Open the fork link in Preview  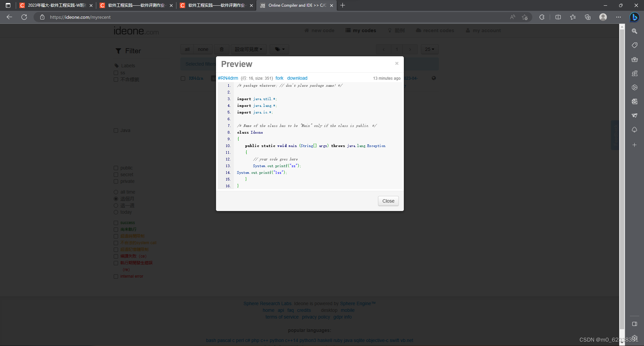[279, 78]
